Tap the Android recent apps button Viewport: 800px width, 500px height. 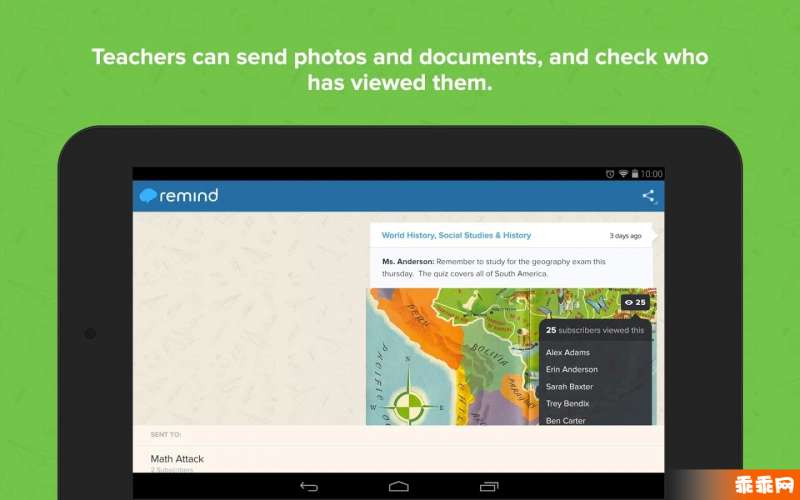(489, 486)
